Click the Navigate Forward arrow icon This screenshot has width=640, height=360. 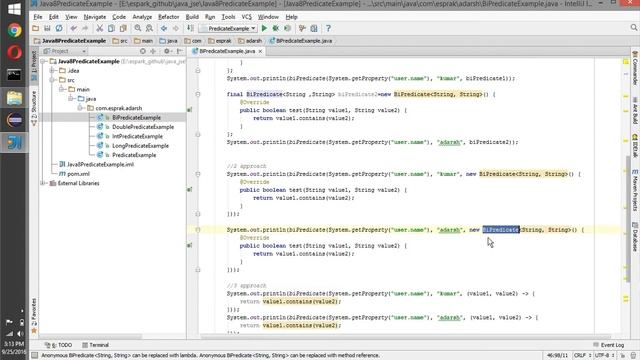click(x=176, y=28)
